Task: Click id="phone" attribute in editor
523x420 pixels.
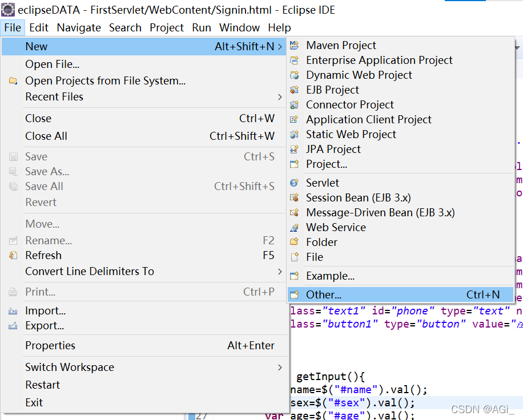Action: [403, 310]
